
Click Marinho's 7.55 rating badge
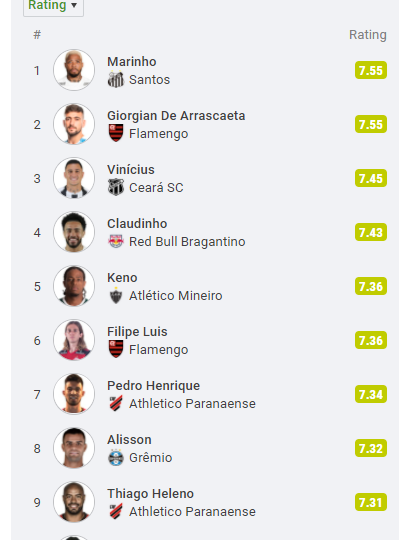[371, 70]
